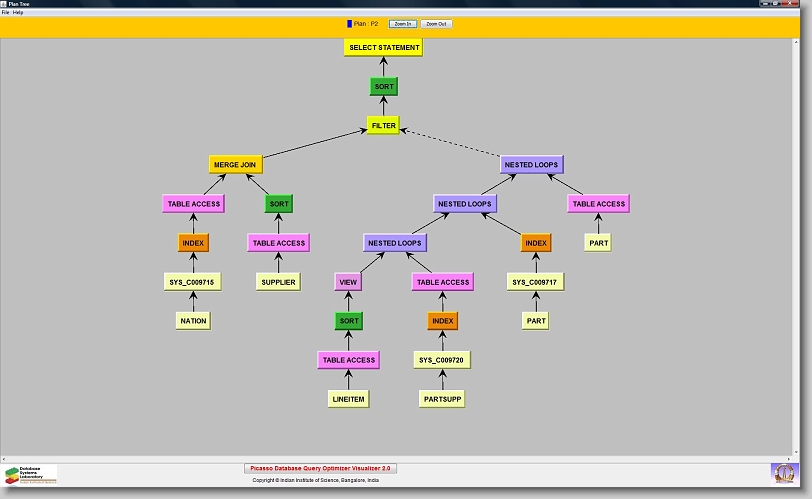Select the SYS_C009715 index node

point(193,282)
